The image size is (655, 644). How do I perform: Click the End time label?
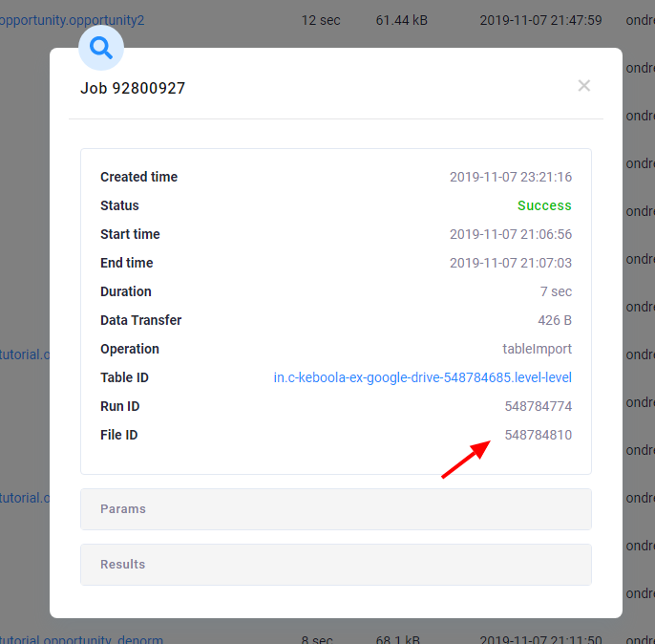[127, 263]
